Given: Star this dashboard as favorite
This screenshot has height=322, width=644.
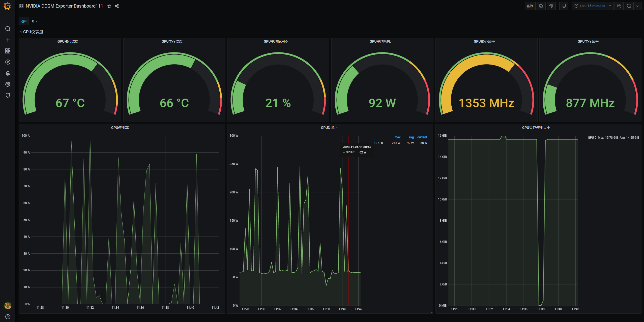Looking at the screenshot, I should 109,6.
